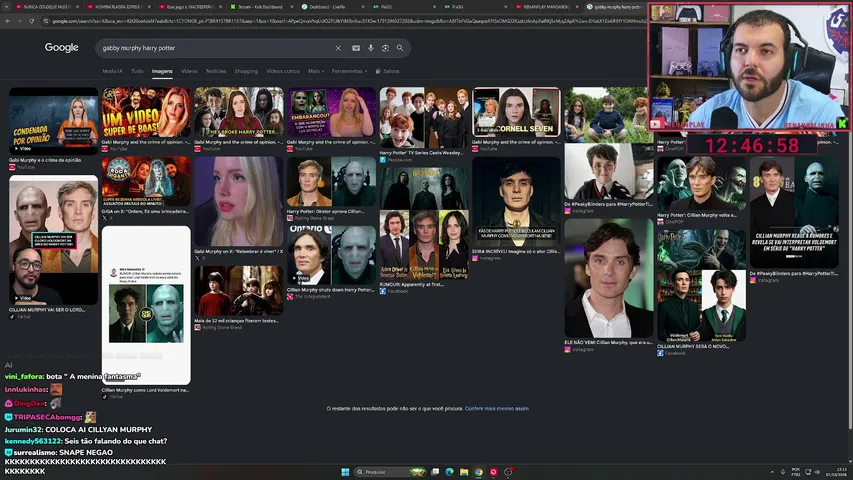The width and height of the screenshot is (853, 480).
Task: Open 'Mais de 32 mil crianças' image result
Action: click(x=238, y=291)
